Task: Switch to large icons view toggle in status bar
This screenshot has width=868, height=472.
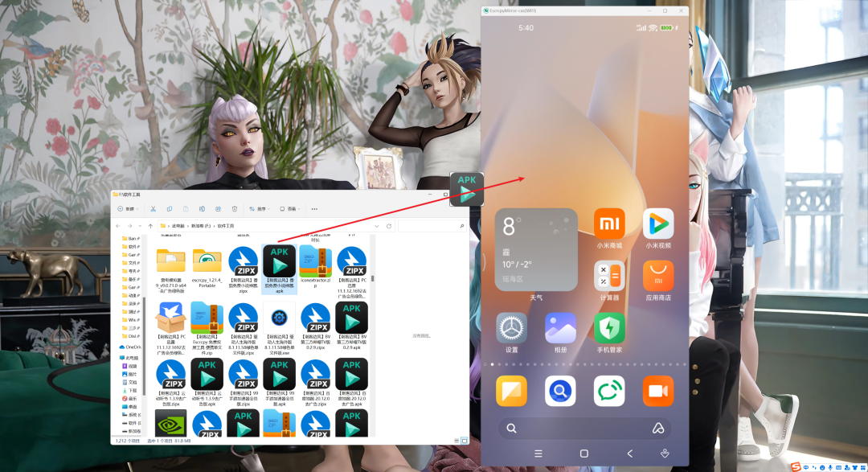Action: [x=465, y=441]
